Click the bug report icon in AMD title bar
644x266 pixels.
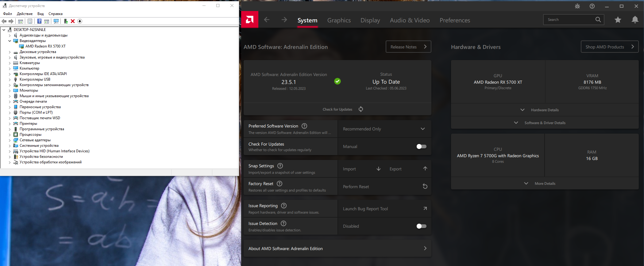coord(577,6)
